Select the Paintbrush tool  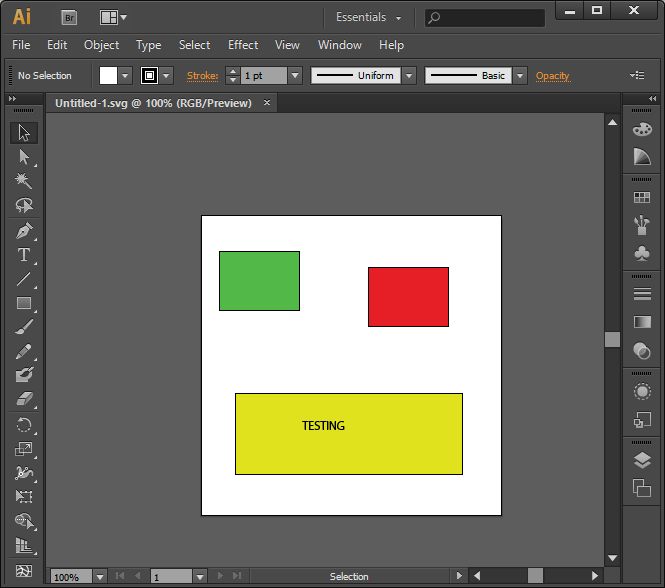click(x=24, y=327)
